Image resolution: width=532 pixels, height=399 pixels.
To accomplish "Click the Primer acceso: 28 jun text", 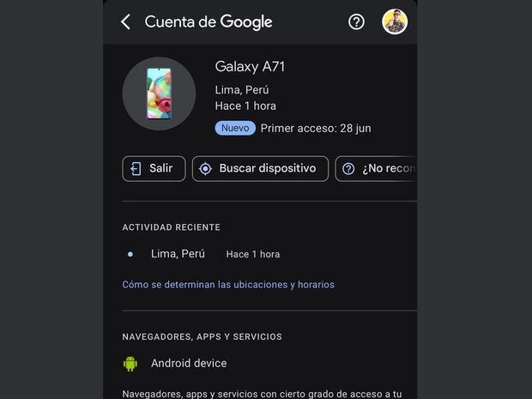I will pyautogui.click(x=316, y=128).
